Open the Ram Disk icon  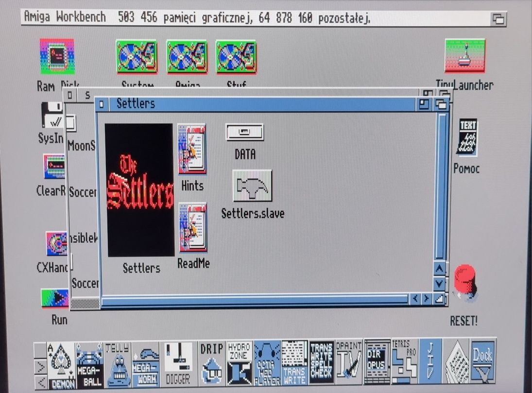pos(57,56)
